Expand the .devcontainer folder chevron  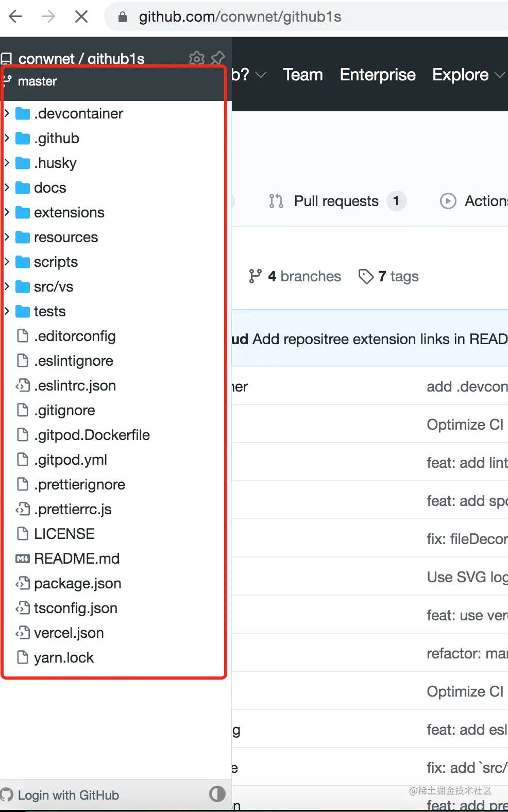pos(7,113)
